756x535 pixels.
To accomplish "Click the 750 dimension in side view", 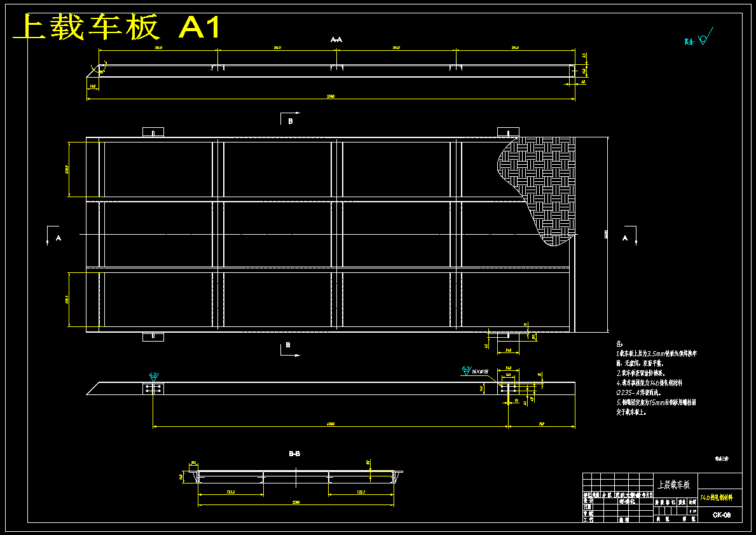I will click(x=542, y=426).
